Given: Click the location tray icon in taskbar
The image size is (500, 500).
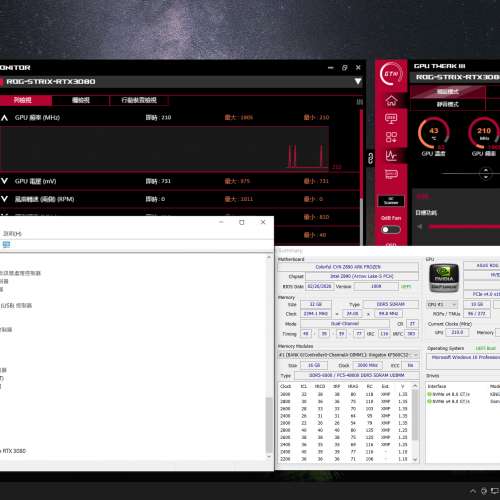Looking at the screenshot, I should 484,491.
